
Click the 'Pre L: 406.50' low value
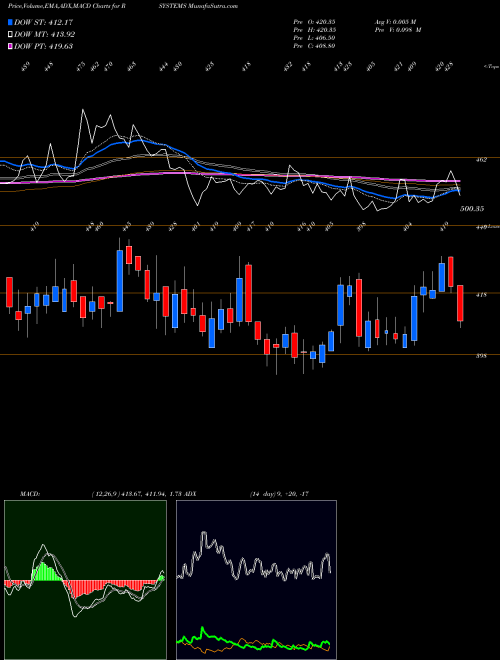[314, 38]
